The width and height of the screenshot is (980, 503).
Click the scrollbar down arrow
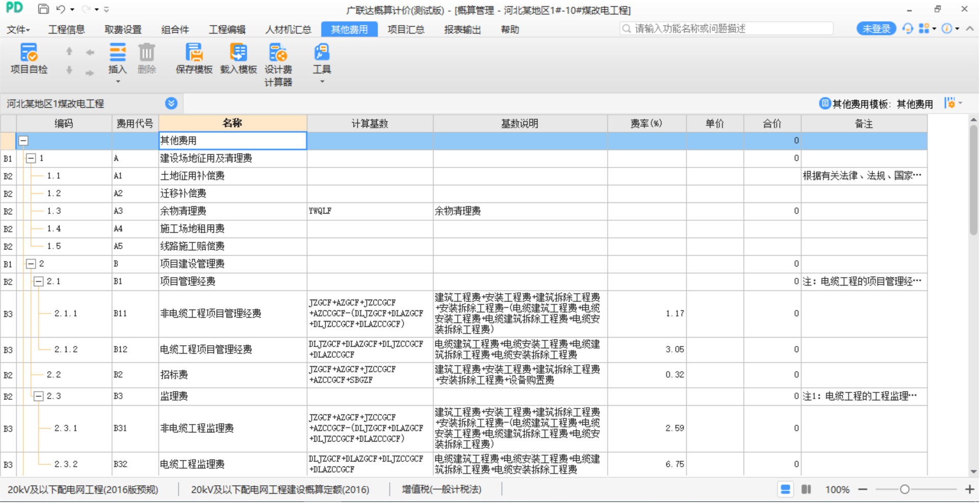pos(973,472)
